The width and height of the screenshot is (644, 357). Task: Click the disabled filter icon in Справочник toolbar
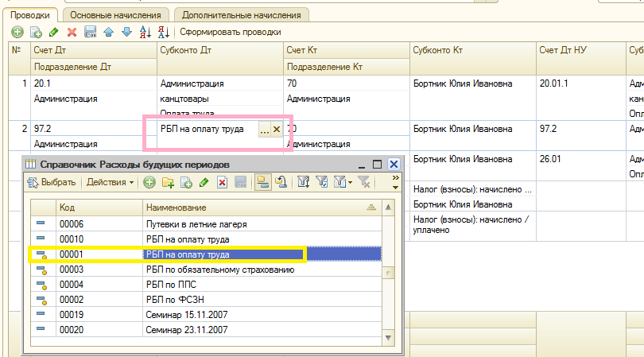(x=364, y=183)
